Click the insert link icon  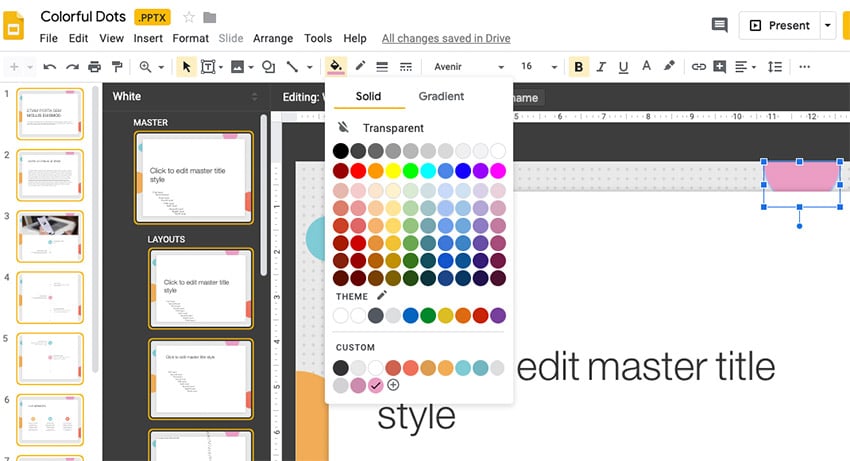(x=699, y=67)
